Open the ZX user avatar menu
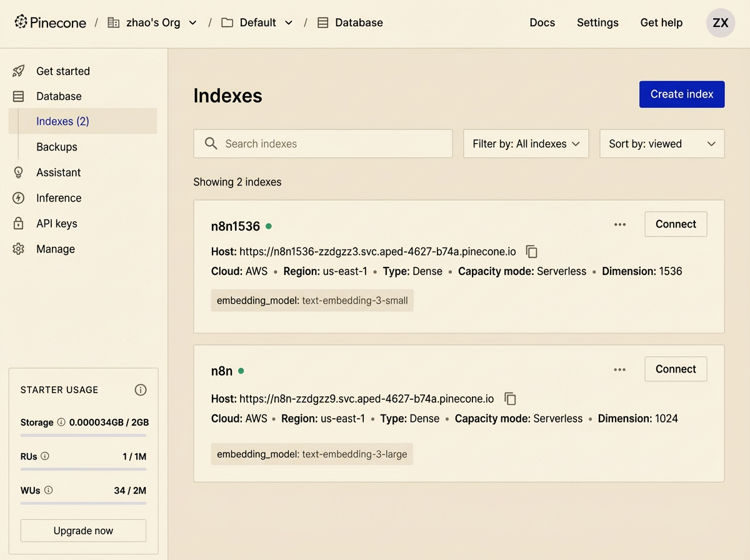 tap(720, 22)
